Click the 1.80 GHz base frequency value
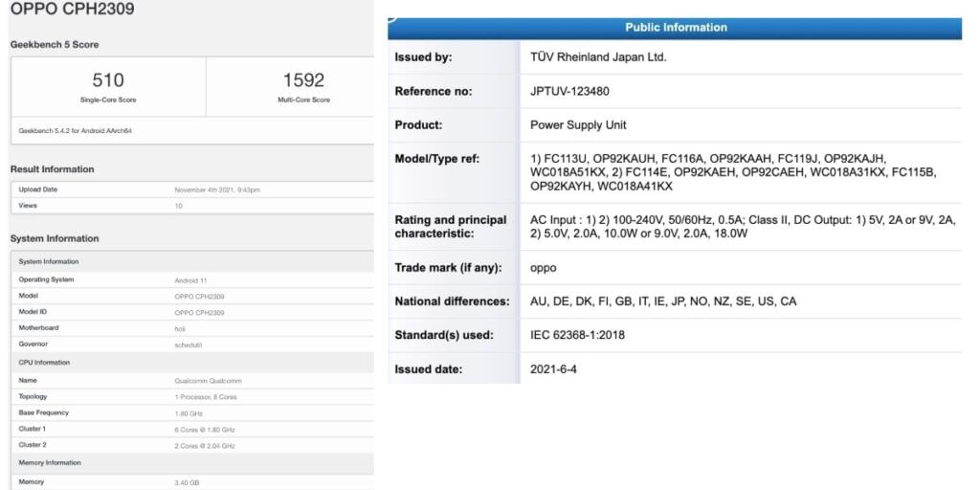980x490 pixels. click(189, 413)
